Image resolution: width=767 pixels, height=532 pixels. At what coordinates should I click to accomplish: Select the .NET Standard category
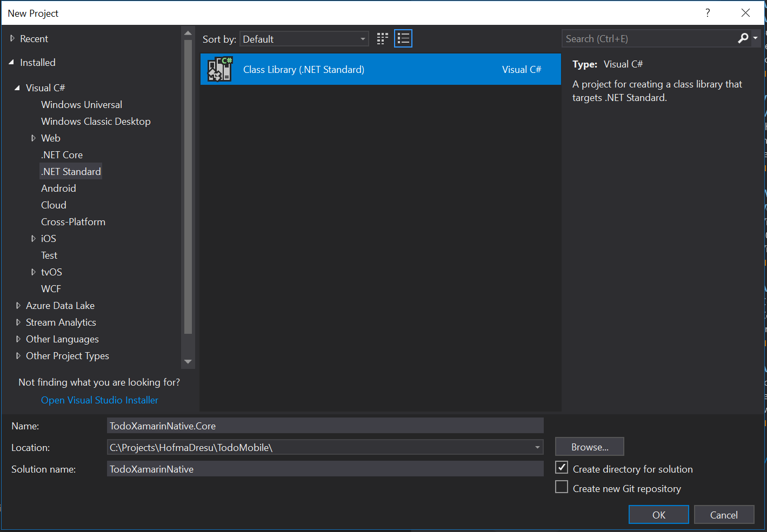71,172
